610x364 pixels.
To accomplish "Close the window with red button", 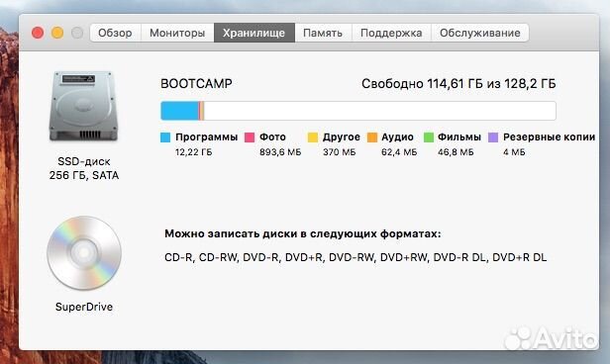I will 38,33.
